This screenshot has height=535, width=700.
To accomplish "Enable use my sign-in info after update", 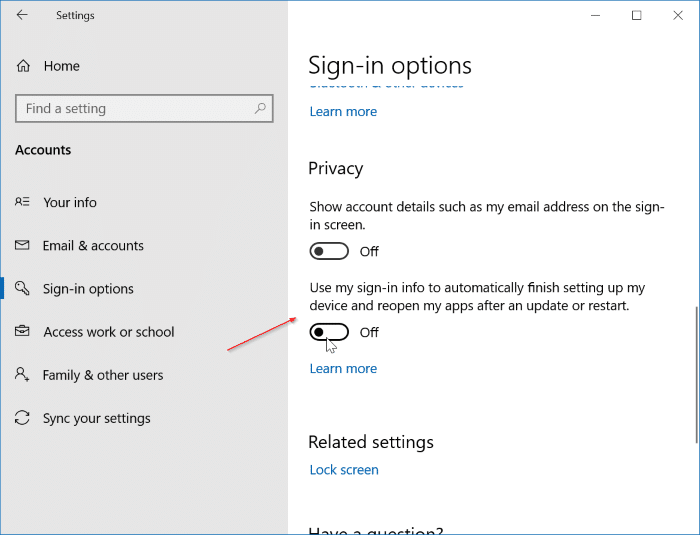I will pyautogui.click(x=329, y=332).
